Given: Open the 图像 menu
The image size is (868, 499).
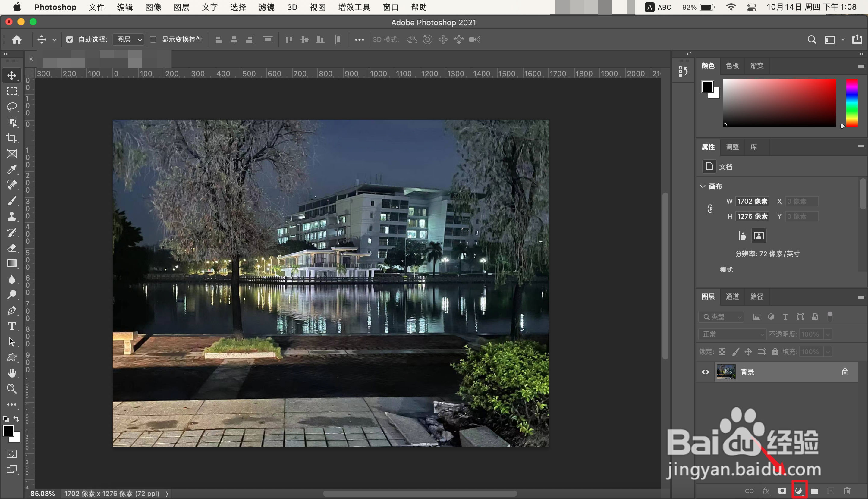Looking at the screenshot, I should click(x=153, y=7).
